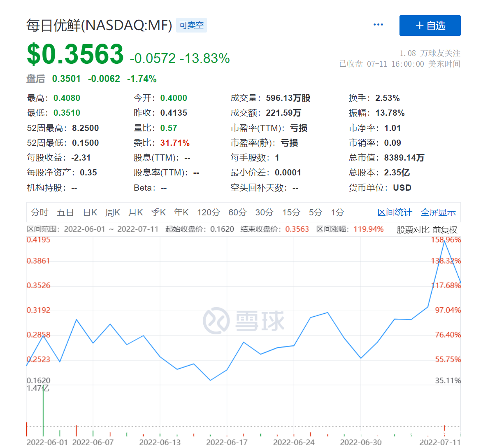Select the 日K chart tab
This screenshot has width=483, height=448.
point(90,212)
